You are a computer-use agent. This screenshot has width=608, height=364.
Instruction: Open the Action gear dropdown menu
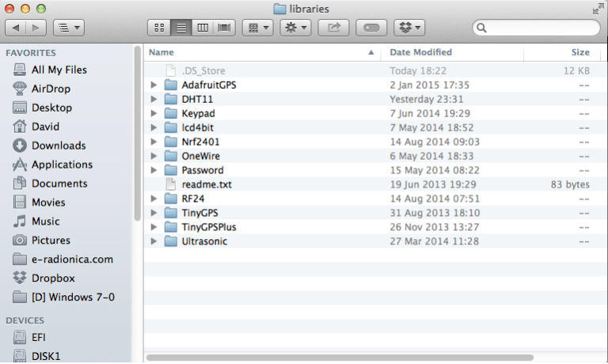click(x=295, y=28)
